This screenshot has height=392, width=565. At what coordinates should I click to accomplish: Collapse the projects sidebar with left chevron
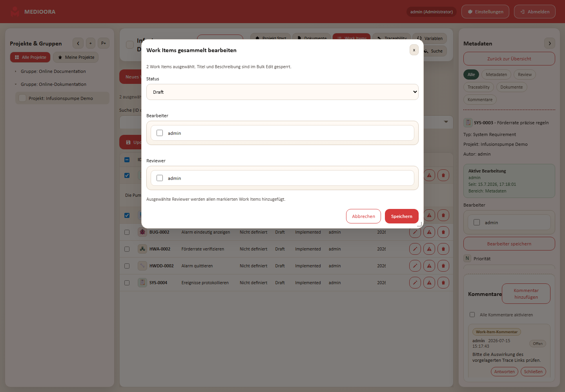click(x=78, y=43)
